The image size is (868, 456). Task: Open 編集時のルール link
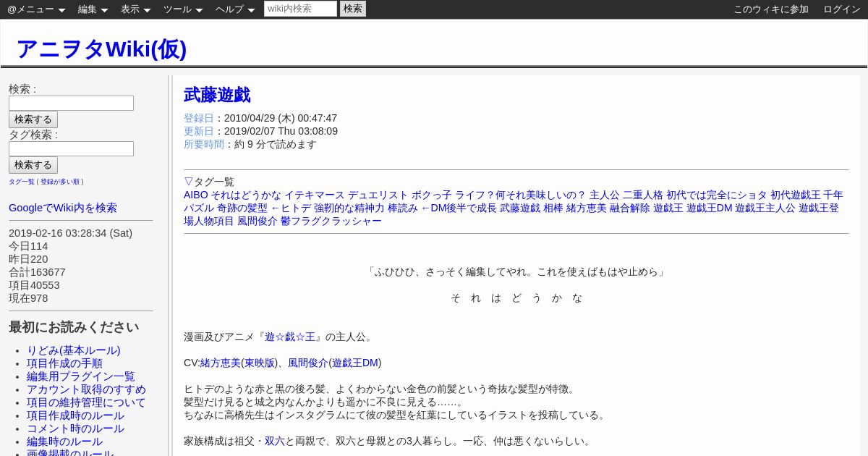tap(64, 442)
